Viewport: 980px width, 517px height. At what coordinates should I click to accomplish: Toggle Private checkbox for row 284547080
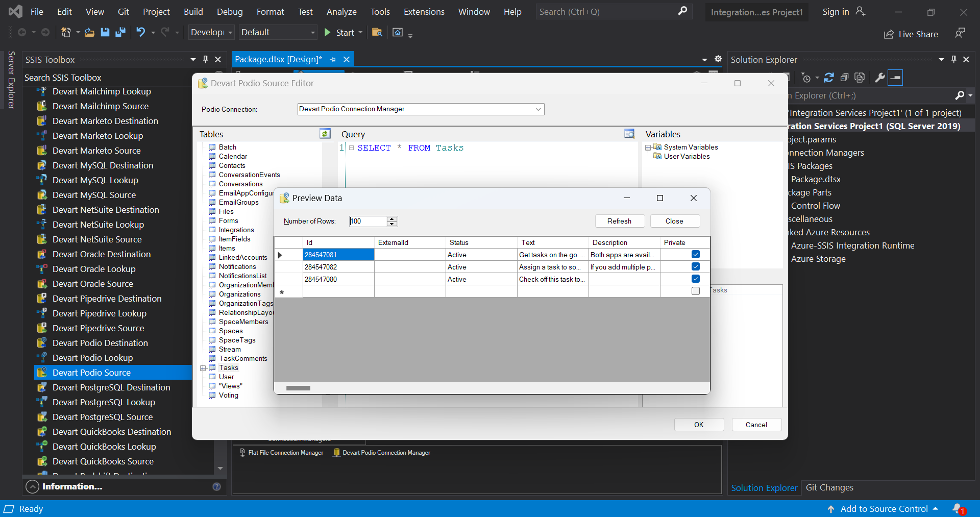695,279
